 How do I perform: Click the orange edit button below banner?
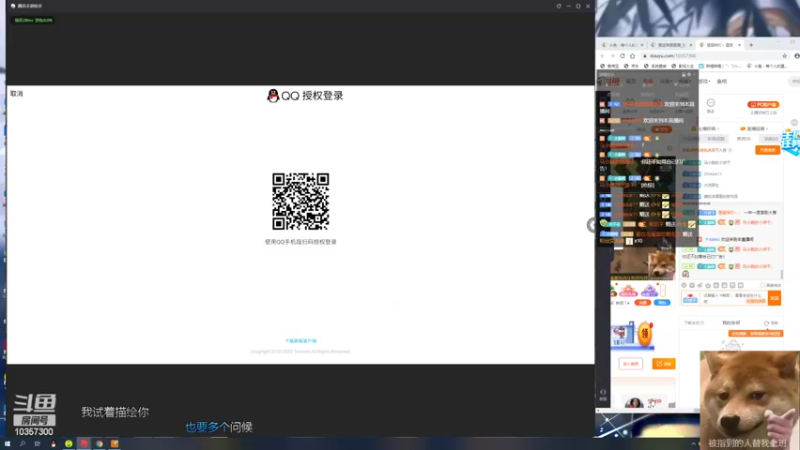point(664,364)
